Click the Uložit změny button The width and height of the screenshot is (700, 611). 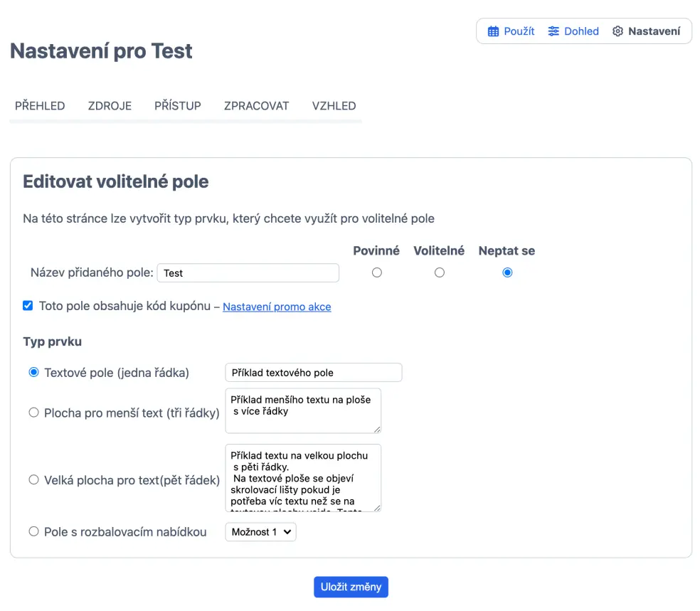click(351, 587)
